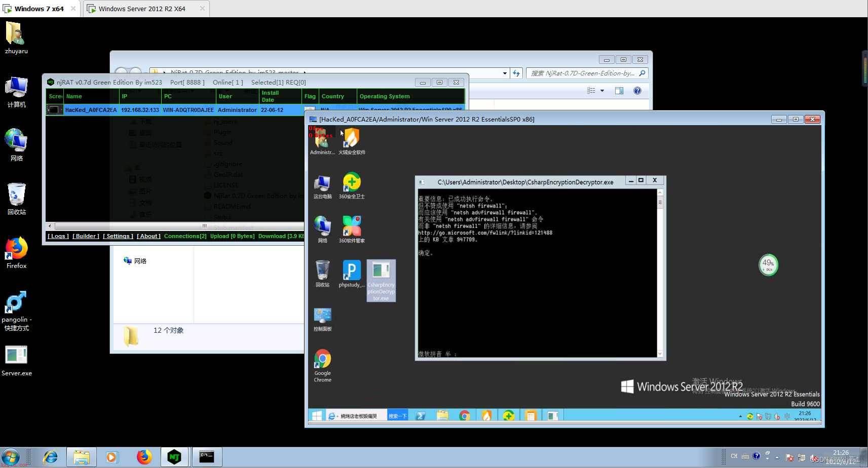The width and height of the screenshot is (868, 468).
Task: Click 这台电脑 icon in remote desktop
Action: coord(322,186)
